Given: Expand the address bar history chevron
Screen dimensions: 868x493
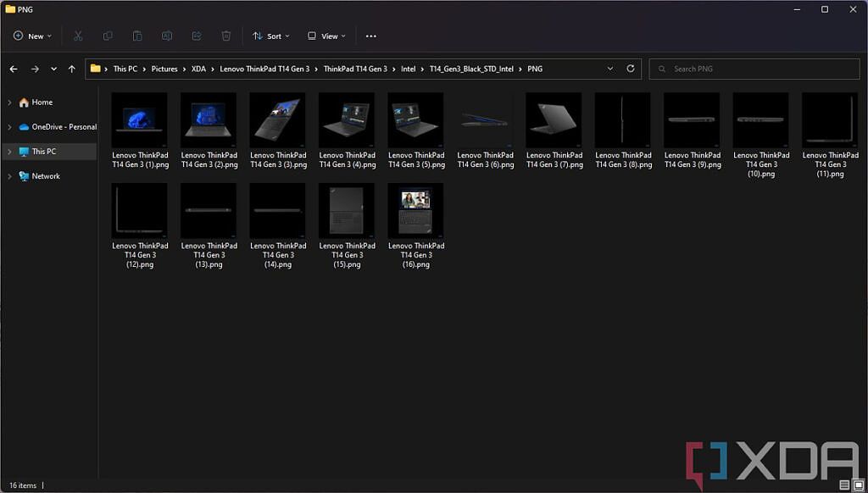Looking at the screenshot, I should pos(609,69).
